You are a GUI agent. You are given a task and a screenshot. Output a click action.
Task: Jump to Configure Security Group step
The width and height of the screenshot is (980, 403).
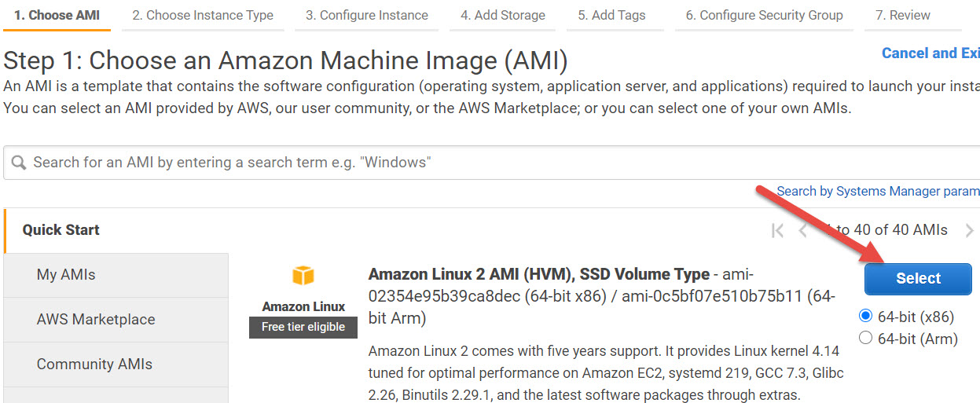click(764, 15)
